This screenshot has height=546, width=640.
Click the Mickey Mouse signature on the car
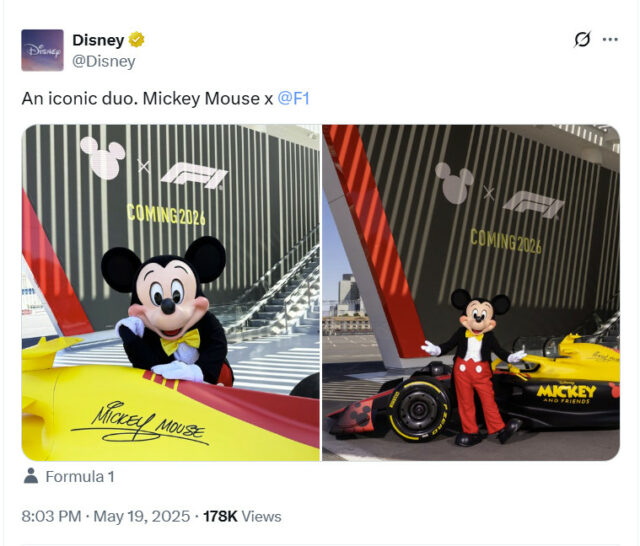point(140,422)
